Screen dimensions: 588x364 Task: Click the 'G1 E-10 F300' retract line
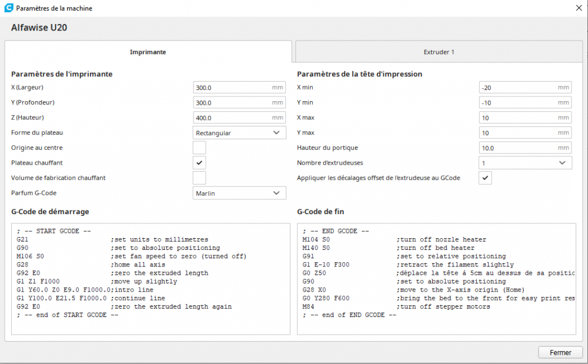tap(409, 265)
